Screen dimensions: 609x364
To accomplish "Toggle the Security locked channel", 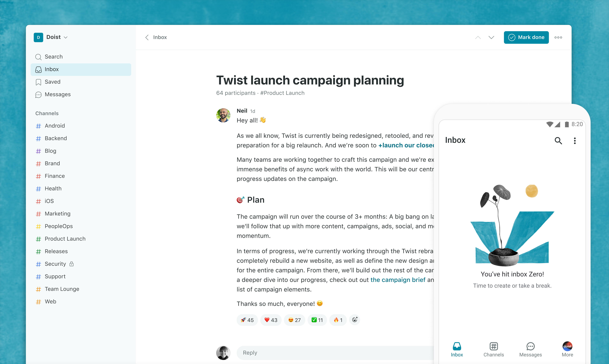I will tap(55, 263).
